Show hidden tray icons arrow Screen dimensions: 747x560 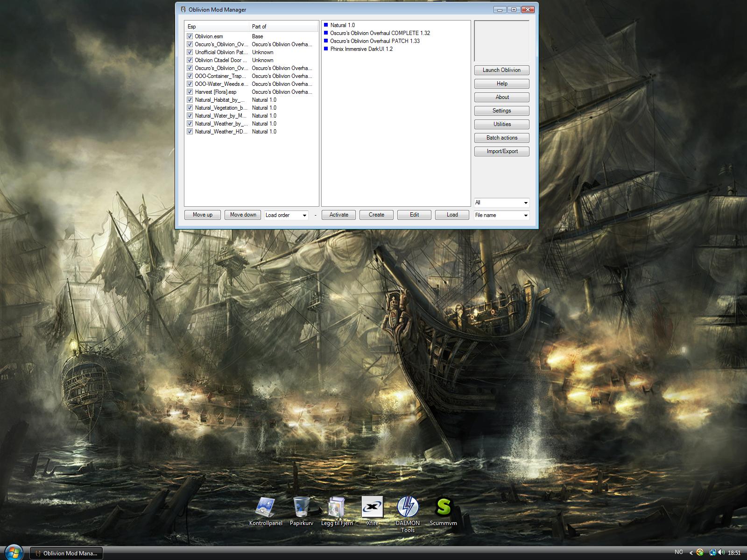(691, 553)
